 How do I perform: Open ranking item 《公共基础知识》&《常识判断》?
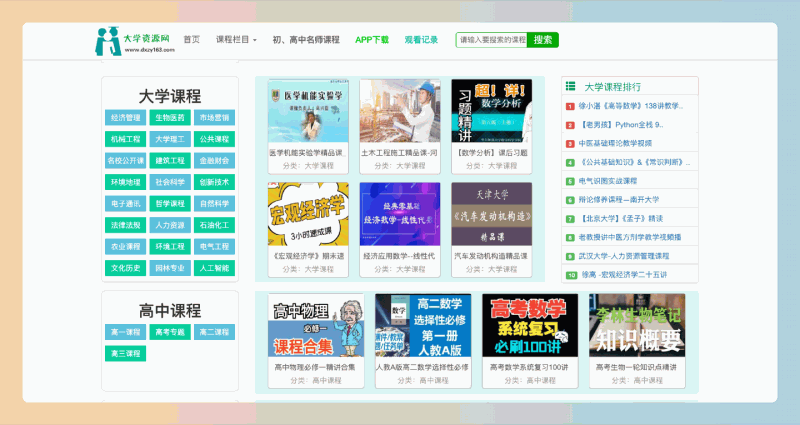click(x=635, y=162)
